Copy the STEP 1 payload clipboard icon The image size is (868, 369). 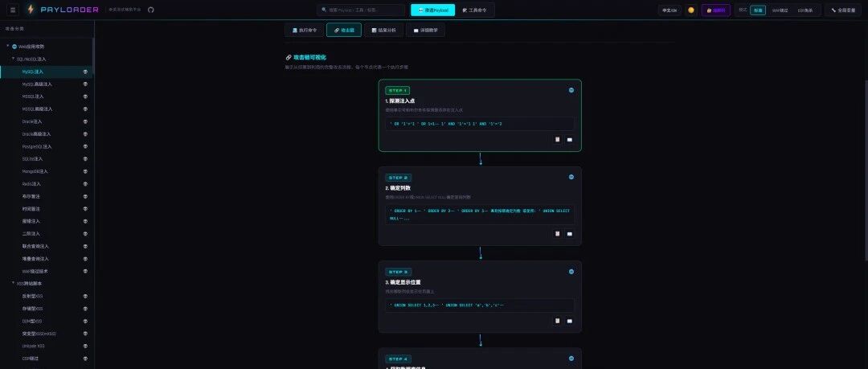coord(558,140)
